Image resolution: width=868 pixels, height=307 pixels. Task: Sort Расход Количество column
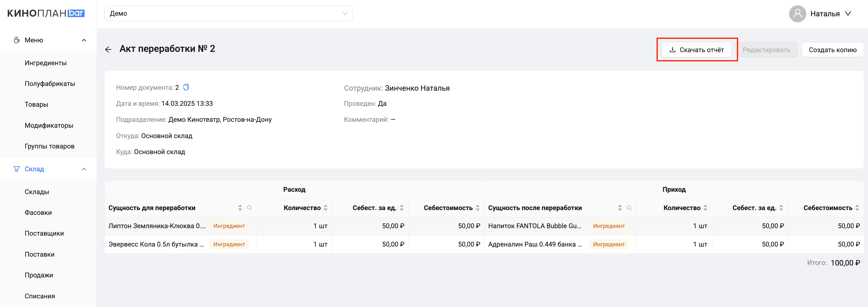pyautogui.click(x=326, y=208)
